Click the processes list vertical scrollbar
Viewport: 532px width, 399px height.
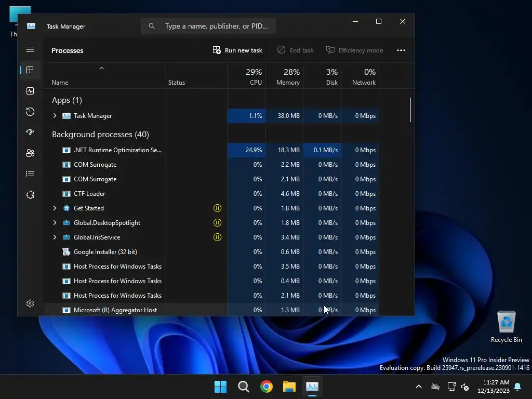(x=410, y=110)
